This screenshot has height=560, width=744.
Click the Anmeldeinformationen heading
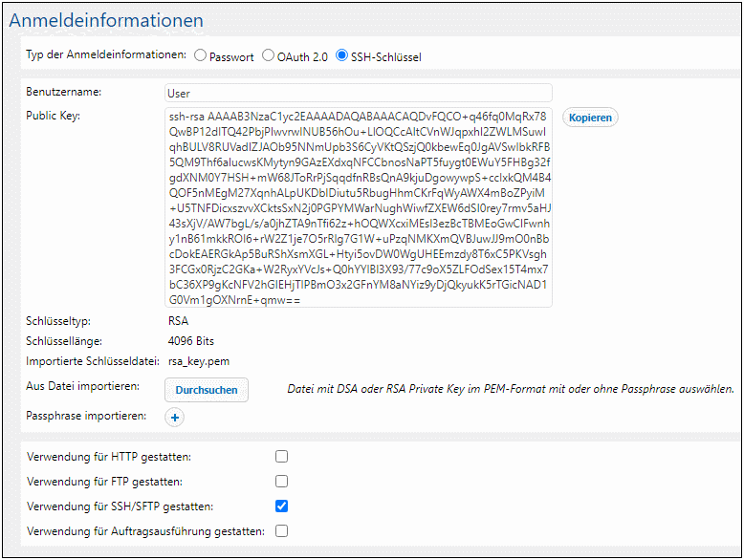pyautogui.click(x=106, y=20)
